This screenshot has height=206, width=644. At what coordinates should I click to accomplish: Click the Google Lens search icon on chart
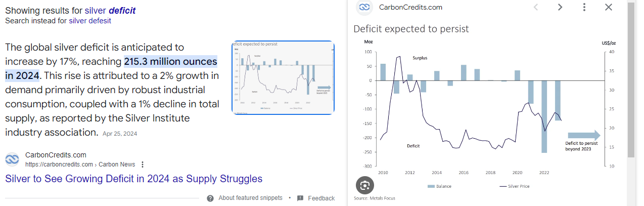click(x=364, y=185)
